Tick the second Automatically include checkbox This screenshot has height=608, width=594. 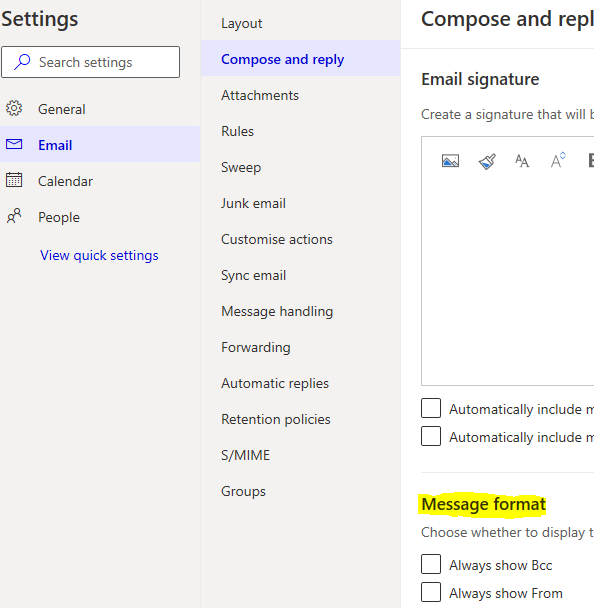point(431,436)
